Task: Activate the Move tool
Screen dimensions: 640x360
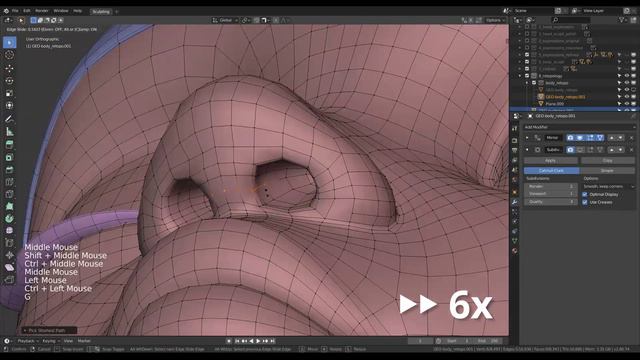Action: (9, 68)
